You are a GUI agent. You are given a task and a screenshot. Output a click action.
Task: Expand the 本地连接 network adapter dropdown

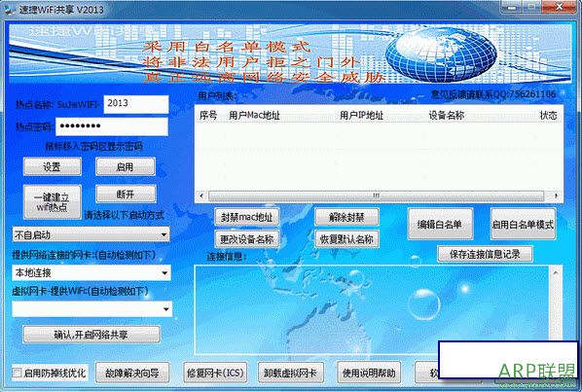91,273
